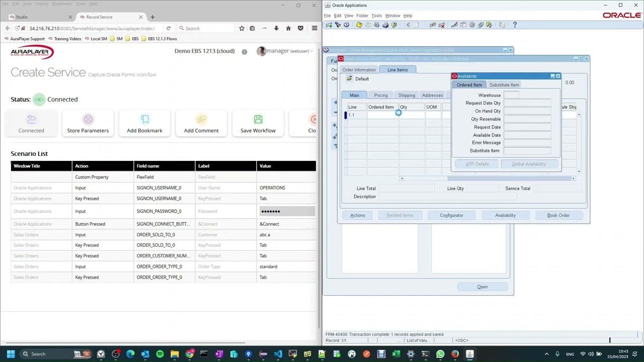
Task: Click the Global Availability button
Action: point(529,164)
